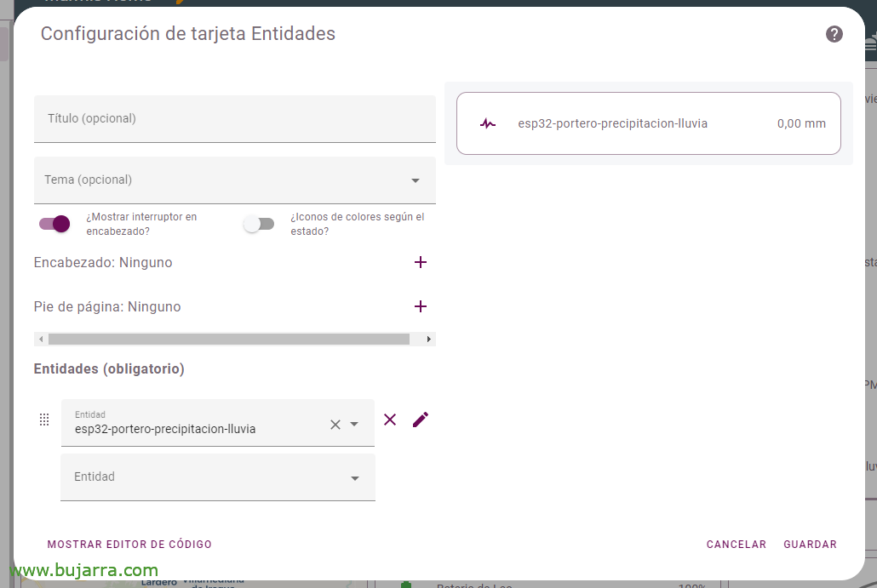The image size is (877, 588).
Task: Enable Iconos de colores según el estado
Action: (x=259, y=224)
